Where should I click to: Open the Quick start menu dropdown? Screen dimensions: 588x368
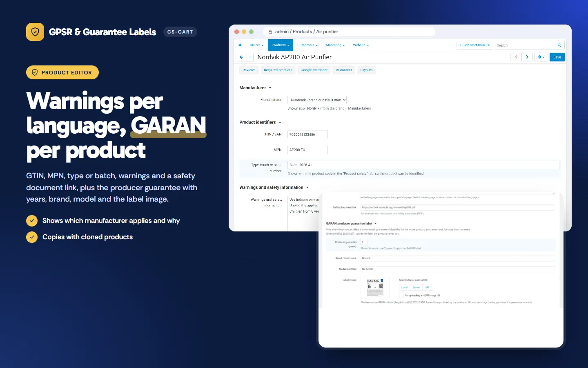click(474, 45)
